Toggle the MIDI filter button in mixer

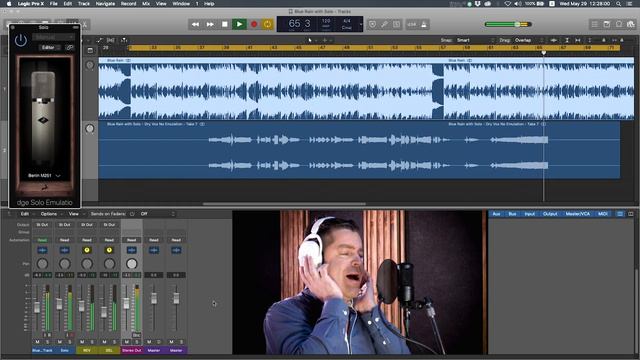[x=602, y=214]
